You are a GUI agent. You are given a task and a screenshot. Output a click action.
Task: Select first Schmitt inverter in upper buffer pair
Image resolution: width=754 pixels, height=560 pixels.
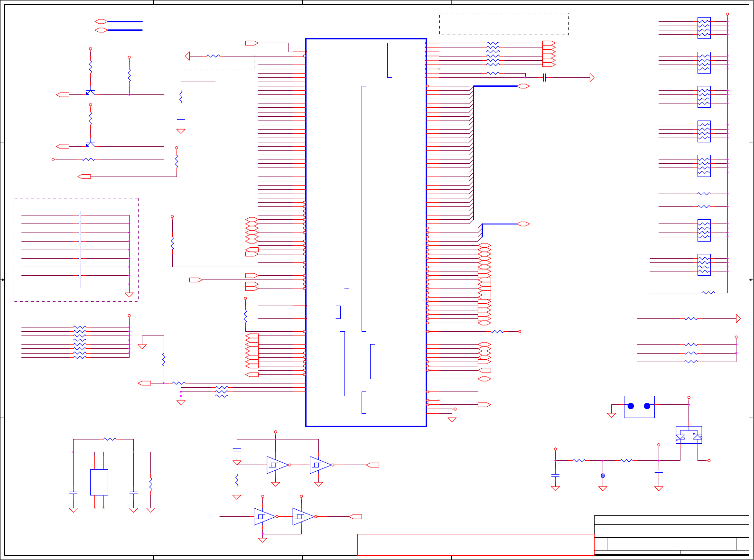point(278,465)
